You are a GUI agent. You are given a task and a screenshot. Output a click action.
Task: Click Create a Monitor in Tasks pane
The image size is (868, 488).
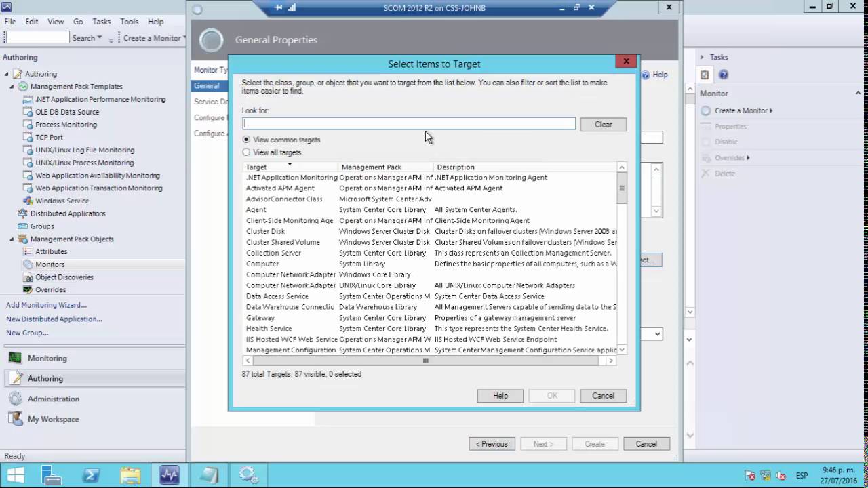click(743, 110)
